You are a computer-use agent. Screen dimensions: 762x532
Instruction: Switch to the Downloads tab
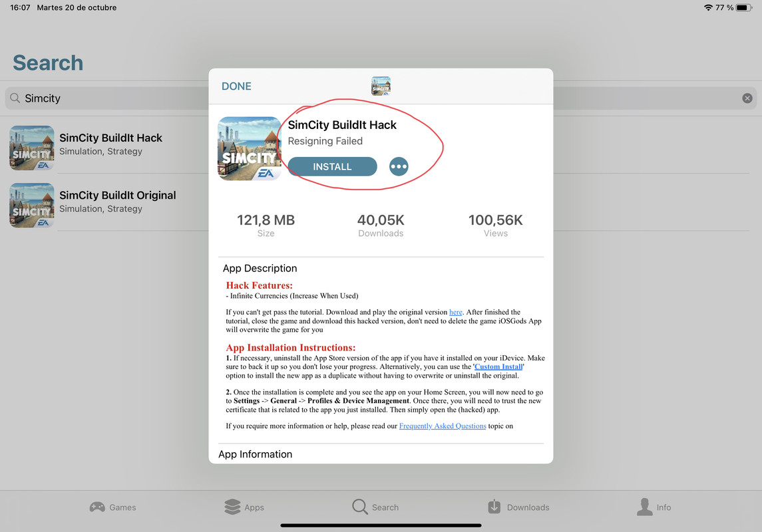coord(518,507)
